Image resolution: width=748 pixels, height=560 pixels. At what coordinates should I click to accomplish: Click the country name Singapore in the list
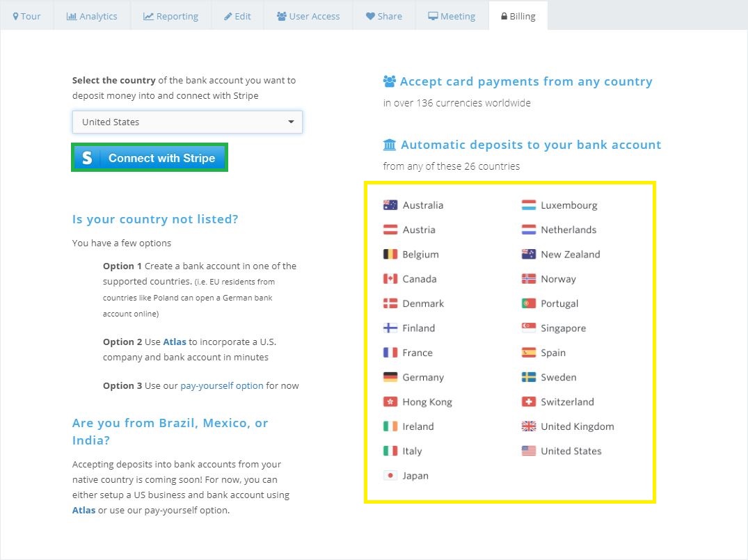[x=563, y=328]
